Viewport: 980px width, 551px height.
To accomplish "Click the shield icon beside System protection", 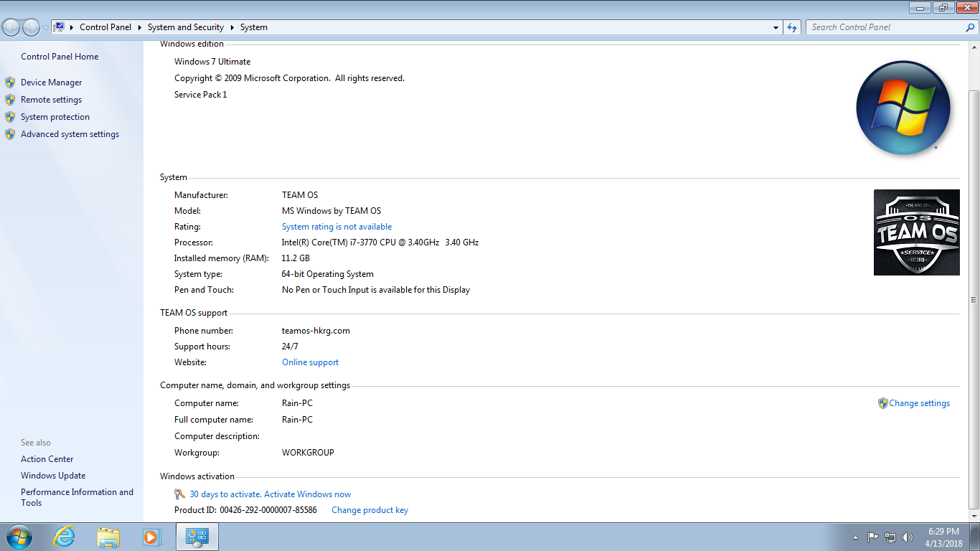I will [x=10, y=117].
